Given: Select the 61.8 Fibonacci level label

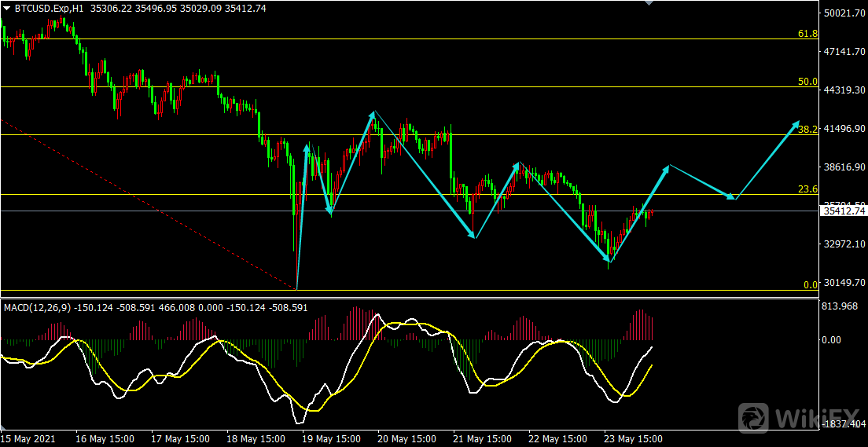Looking at the screenshot, I should 807,34.
